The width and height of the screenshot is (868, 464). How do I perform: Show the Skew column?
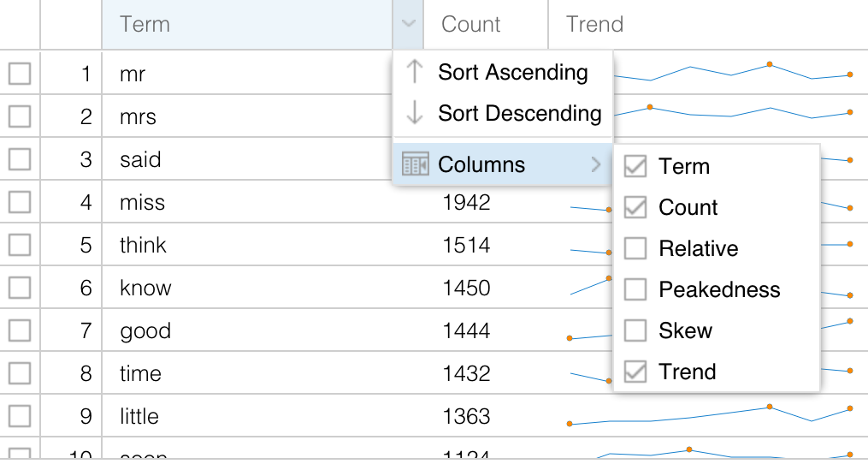[635, 331]
